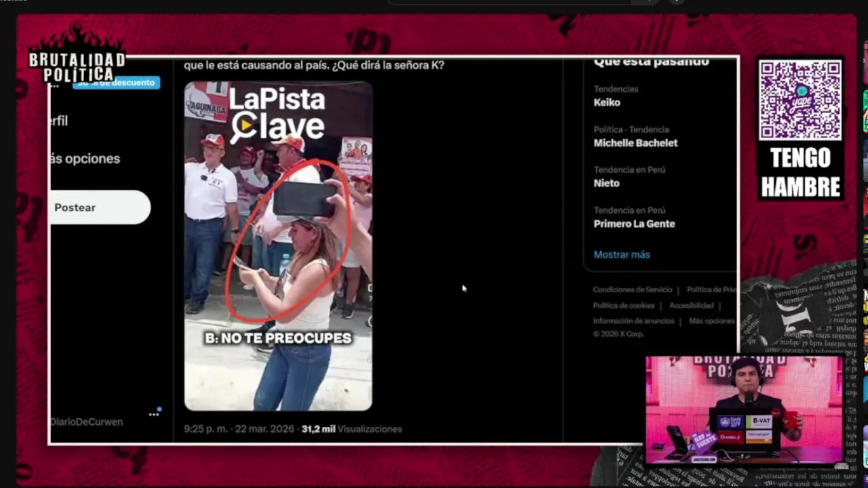
Task: Open the Más opciones sidebar item
Action: [85, 159]
